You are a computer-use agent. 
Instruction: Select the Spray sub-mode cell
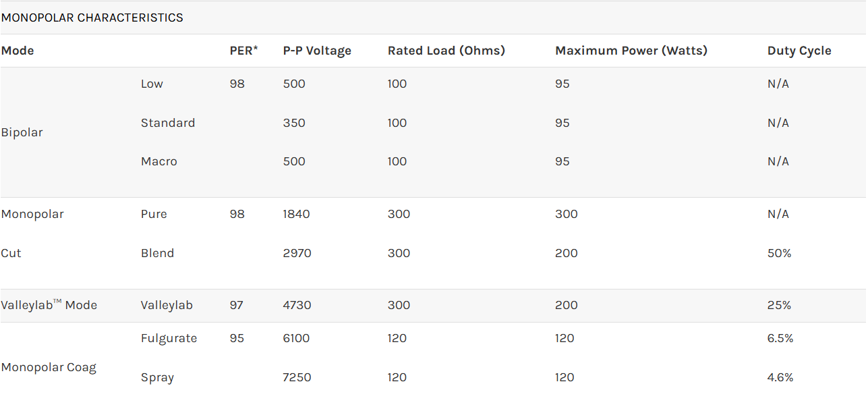[157, 377]
